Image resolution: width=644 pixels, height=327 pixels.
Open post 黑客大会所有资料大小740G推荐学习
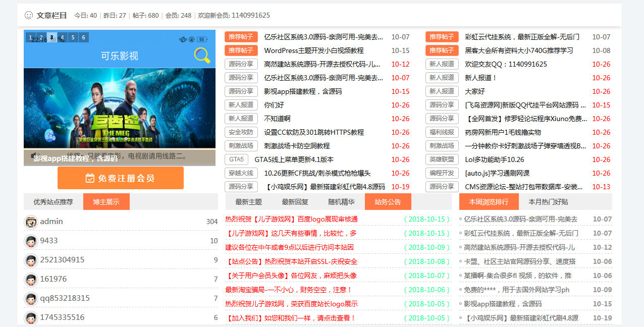[x=519, y=50]
